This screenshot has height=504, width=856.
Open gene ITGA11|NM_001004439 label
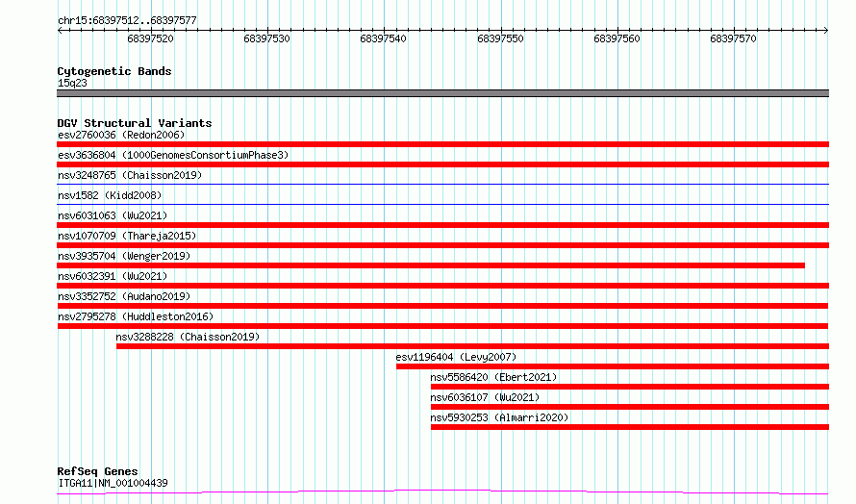113,483
